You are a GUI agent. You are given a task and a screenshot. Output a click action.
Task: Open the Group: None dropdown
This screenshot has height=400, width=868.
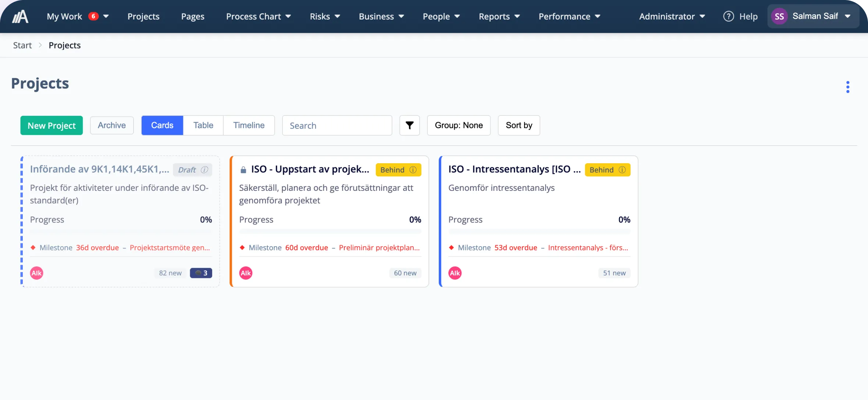pos(459,125)
